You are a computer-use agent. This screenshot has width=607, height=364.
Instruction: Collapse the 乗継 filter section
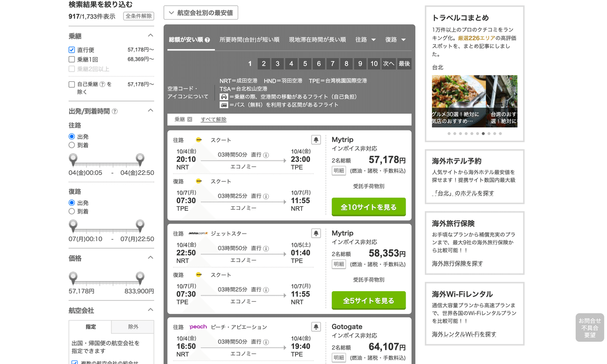click(150, 36)
